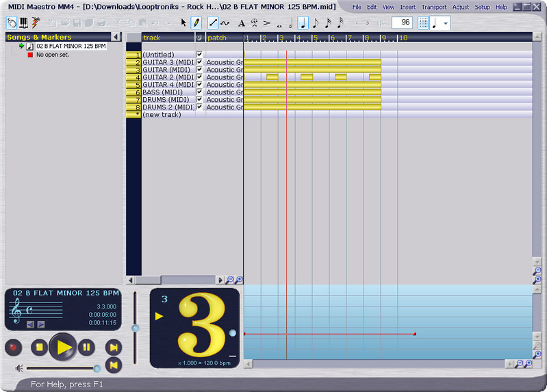Click the red Record button
Screen dimensions: 547x392
(x=13, y=348)
